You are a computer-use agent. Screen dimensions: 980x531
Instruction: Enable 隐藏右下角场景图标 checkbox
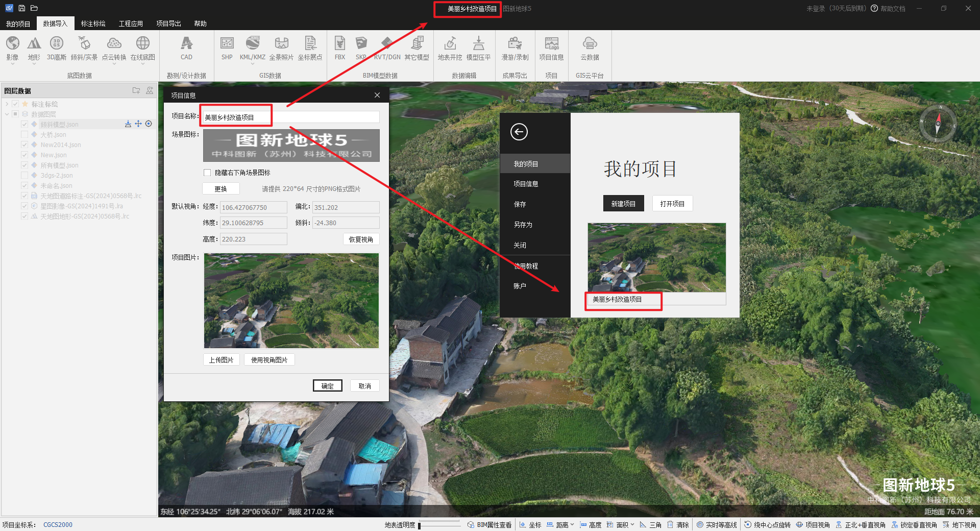pyautogui.click(x=207, y=173)
